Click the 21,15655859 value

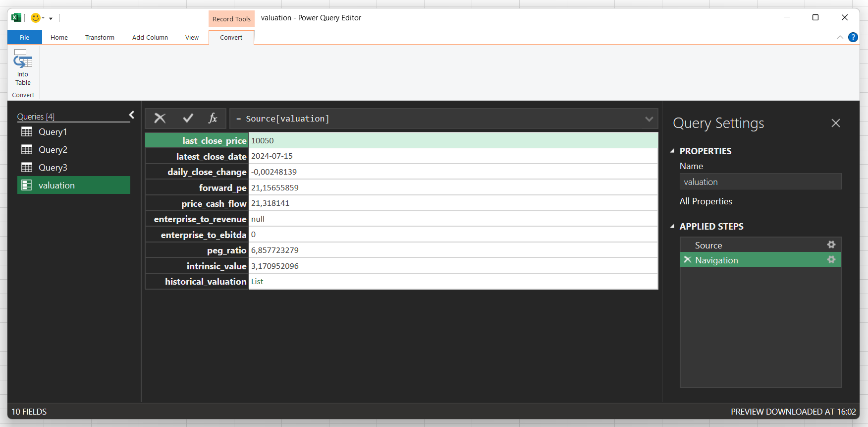(275, 187)
